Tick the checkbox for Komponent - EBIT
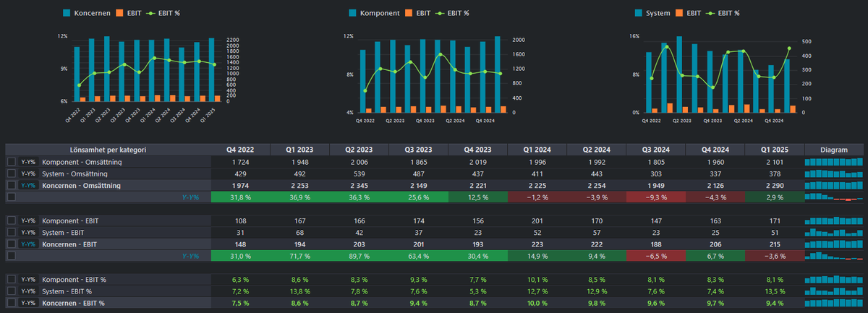Viewport: 868px width, 313px height. [12, 221]
